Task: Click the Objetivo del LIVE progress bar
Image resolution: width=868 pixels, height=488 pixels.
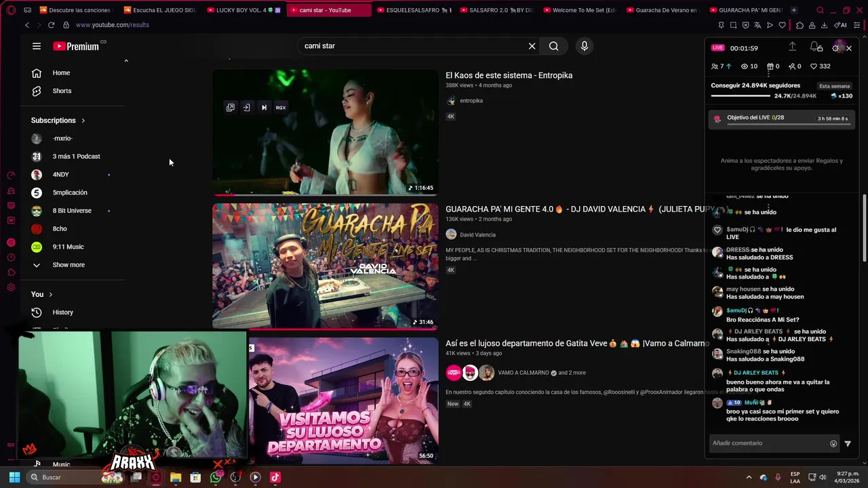Action: click(x=789, y=125)
